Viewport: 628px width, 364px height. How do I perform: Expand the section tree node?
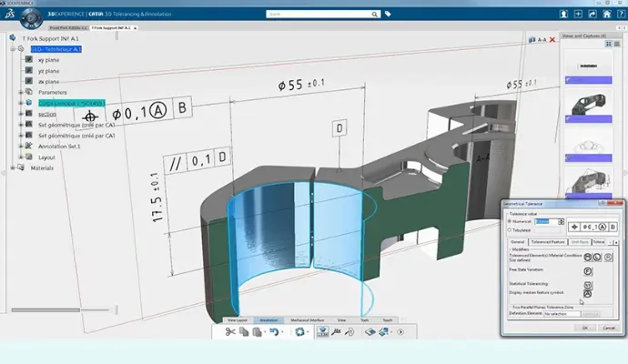[x=21, y=114]
